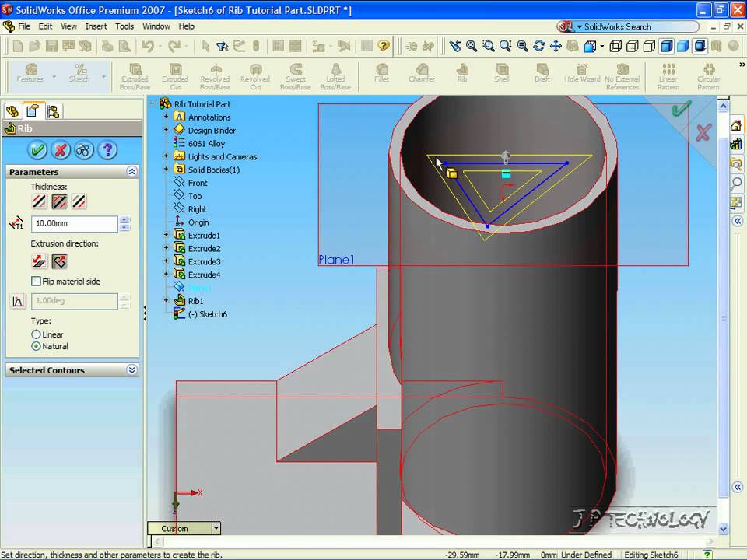The width and height of the screenshot is (747, 560).
Task: Expand the Extrude1 feature node
Action: (x=166, y=235)
